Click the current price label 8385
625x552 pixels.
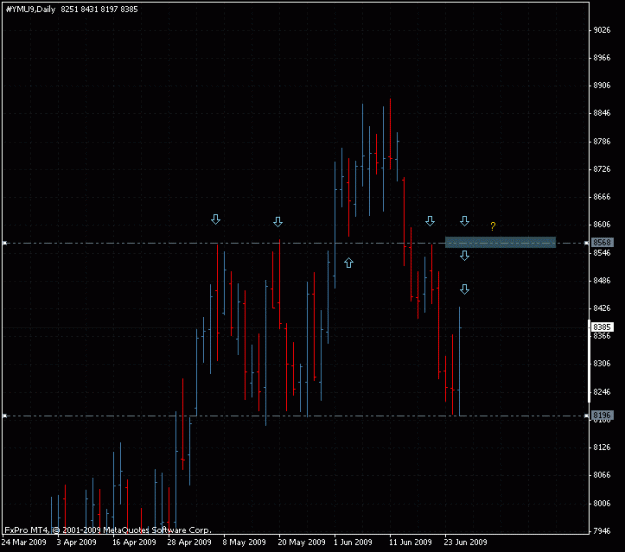602,327
